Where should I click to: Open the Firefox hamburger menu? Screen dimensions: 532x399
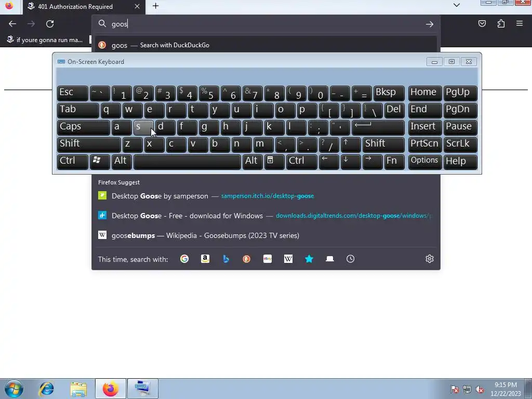pyautogui.click(x=520, y=24)
